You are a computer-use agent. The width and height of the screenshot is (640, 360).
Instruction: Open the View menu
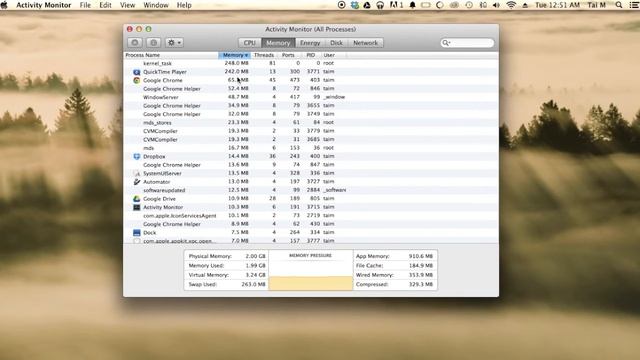[127, 5]
